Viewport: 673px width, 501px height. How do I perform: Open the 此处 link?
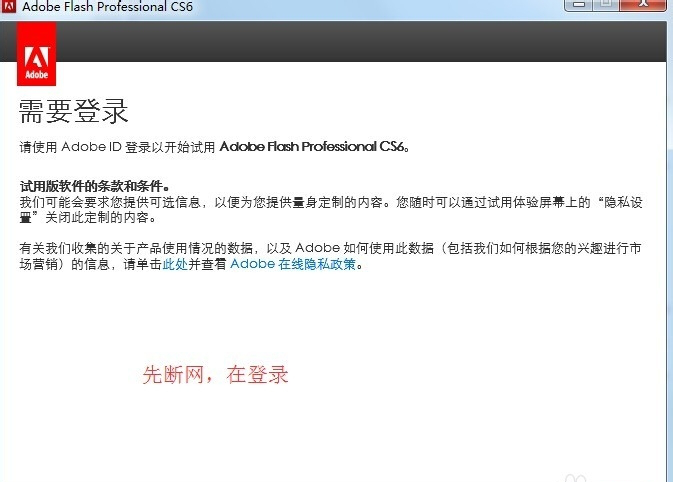coord(175,264)
